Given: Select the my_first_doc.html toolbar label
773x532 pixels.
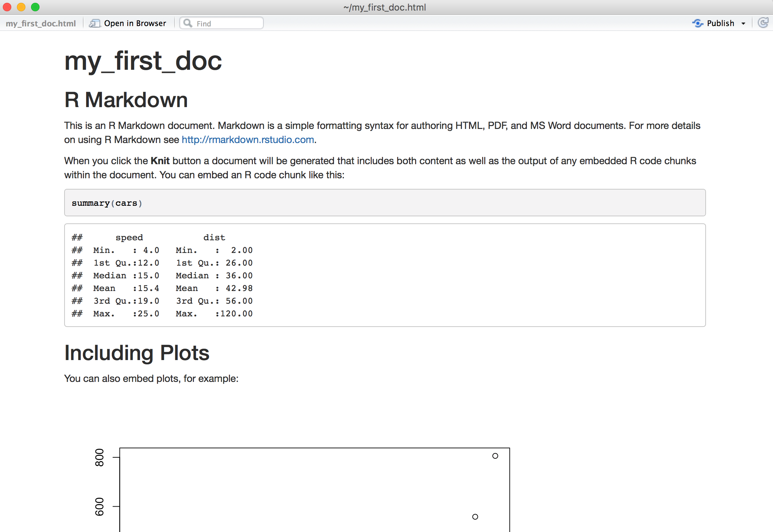Looking at the screenshot, I should 41,24.
